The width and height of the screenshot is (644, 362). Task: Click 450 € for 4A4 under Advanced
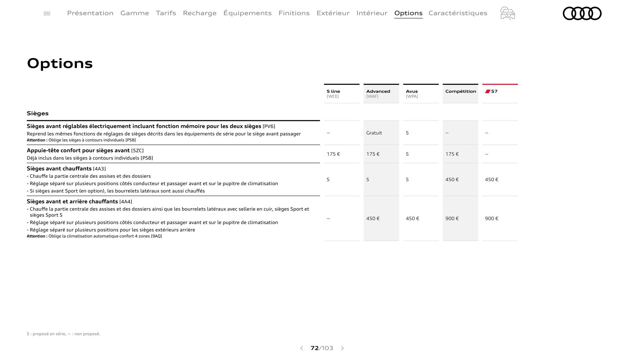[373, 218]
